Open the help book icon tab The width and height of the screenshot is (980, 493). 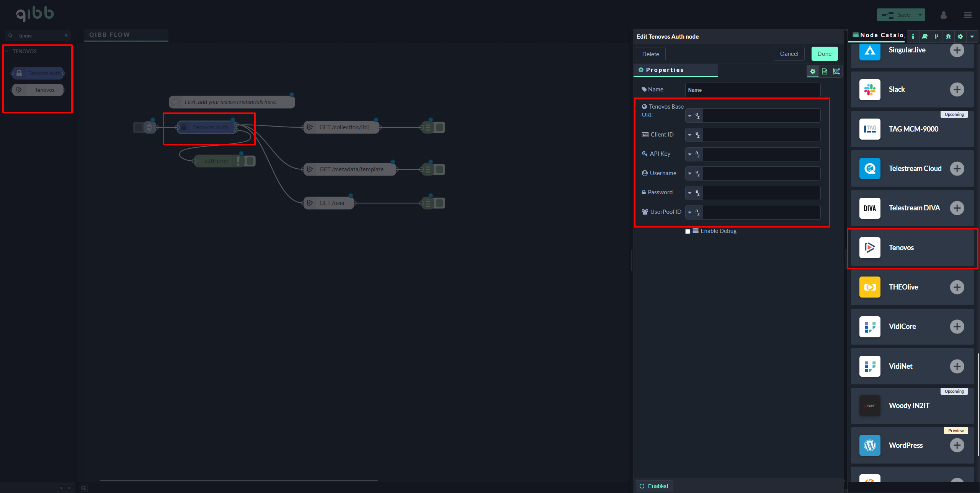(x=924, y=37)
